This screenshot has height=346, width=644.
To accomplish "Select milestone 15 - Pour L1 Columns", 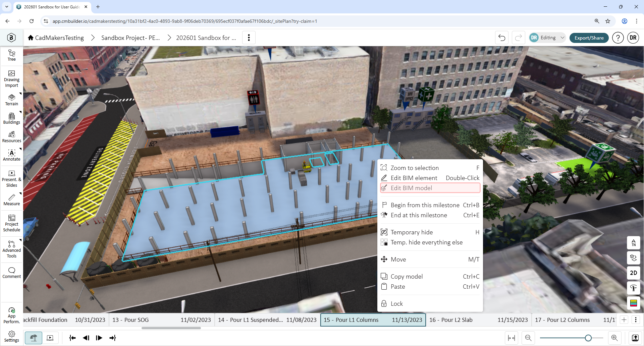I will click(373, 320).
